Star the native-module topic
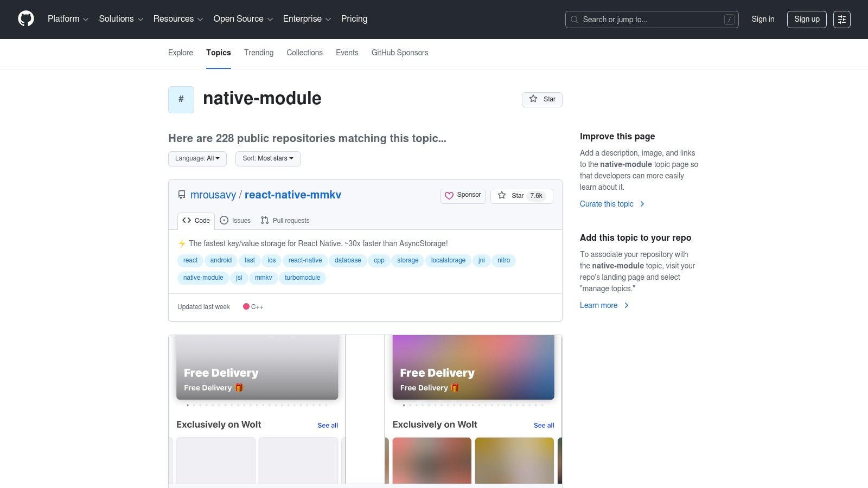 click(542, 99)
